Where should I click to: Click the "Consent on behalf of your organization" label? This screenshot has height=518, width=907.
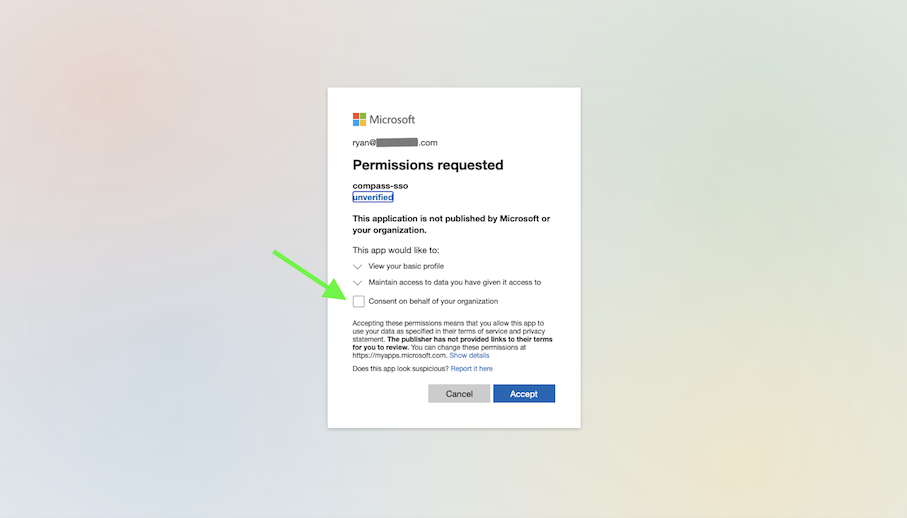click(x=433, y=301)
